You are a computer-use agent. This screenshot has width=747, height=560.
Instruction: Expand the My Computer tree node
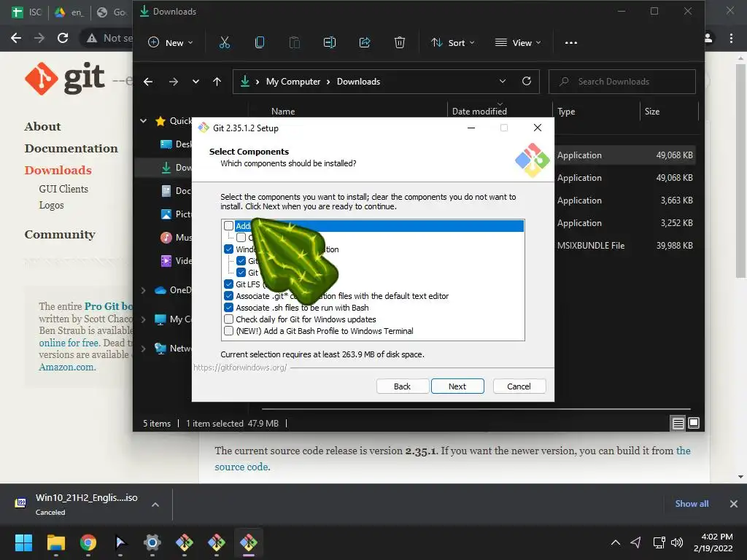(144, 319)
